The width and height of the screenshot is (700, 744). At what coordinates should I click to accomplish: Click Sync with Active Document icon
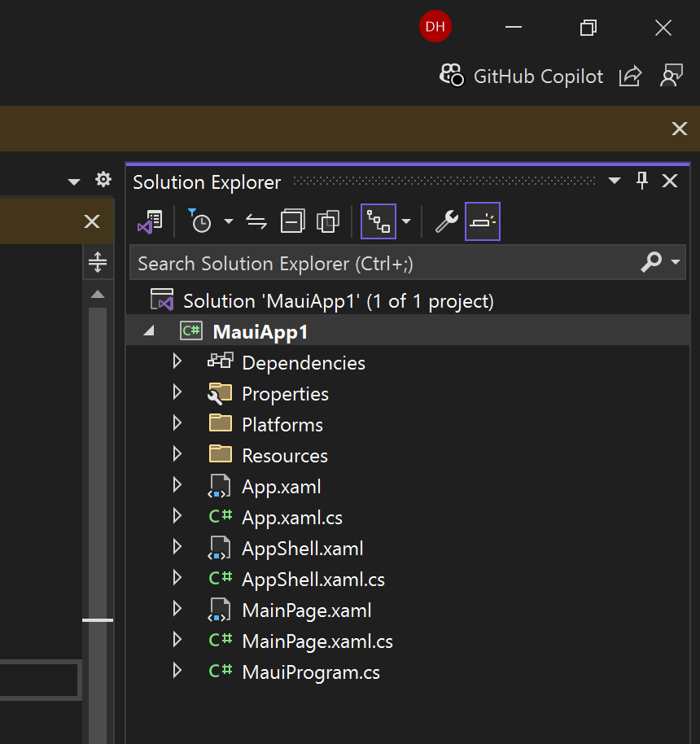tap(256, 221)
